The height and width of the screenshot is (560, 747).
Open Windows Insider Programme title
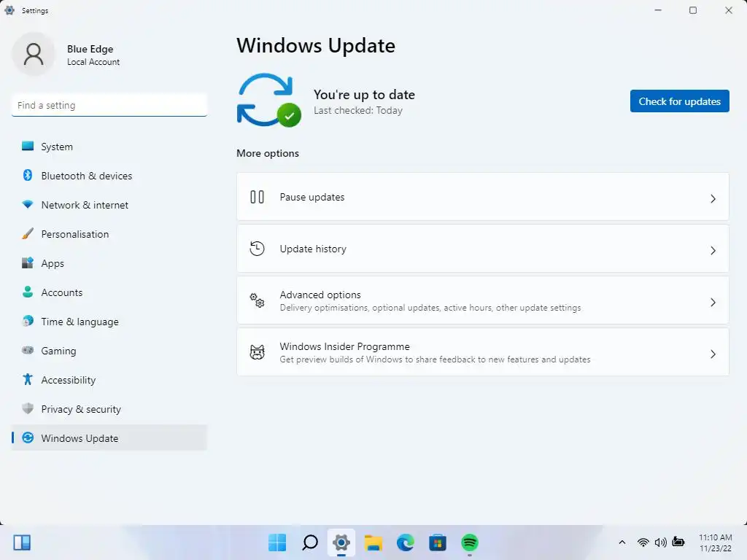point(344,346)
